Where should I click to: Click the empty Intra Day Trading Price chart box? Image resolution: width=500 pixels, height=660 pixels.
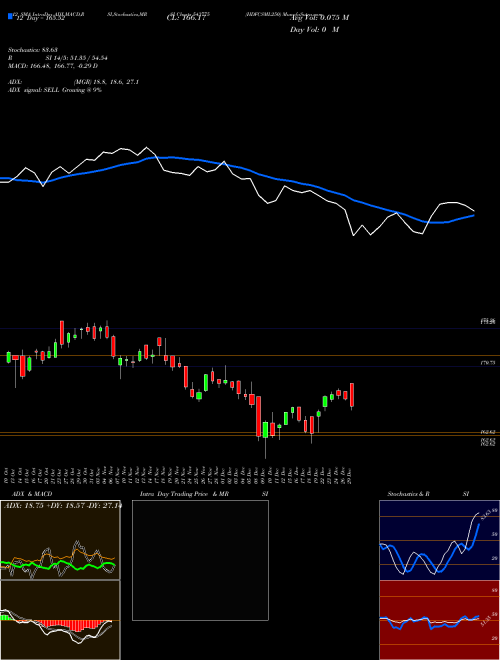click(200, 560)
